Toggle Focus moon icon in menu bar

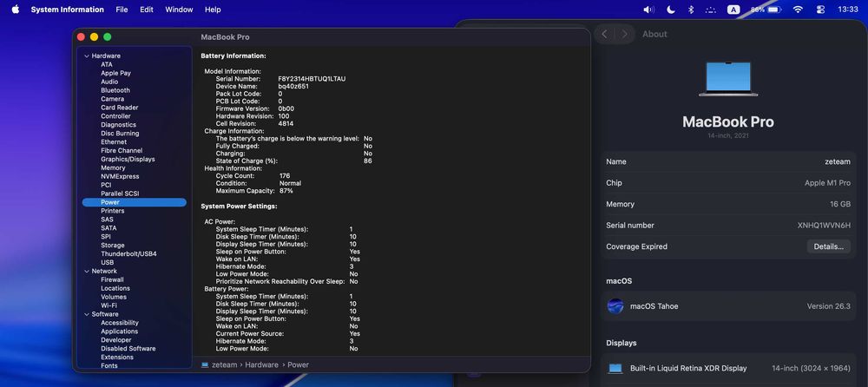click(671, 10)
